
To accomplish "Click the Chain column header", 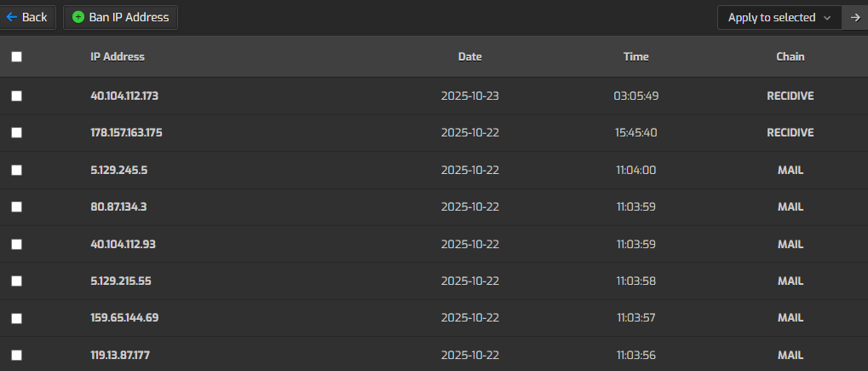I will click(790, 57).
